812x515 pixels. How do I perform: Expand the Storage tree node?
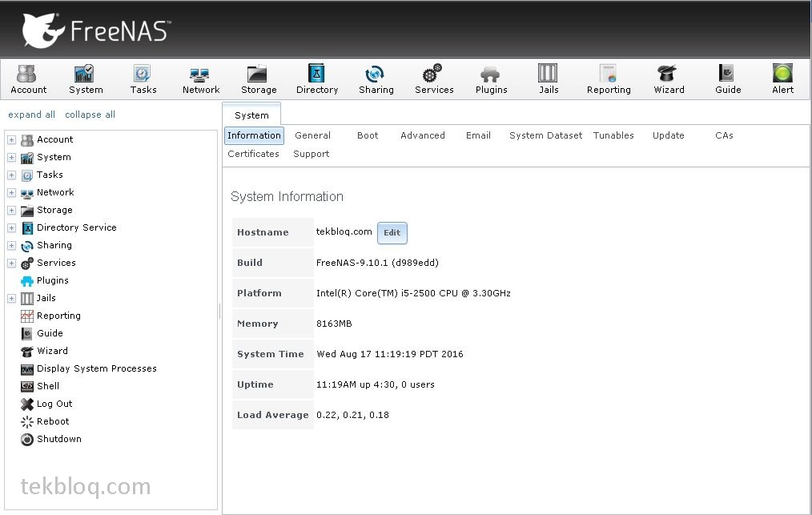[11, 211]
